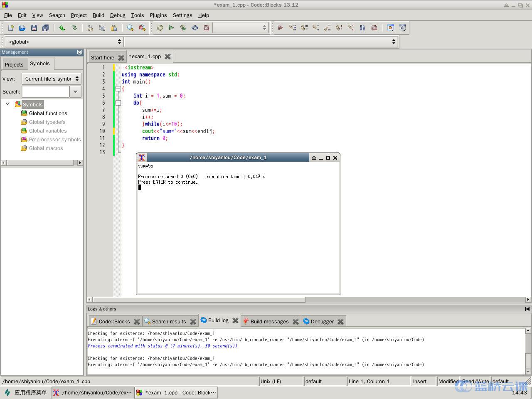
Task: Select Preprocessor symbols in the Symbols tree
Action: point(55,140)
